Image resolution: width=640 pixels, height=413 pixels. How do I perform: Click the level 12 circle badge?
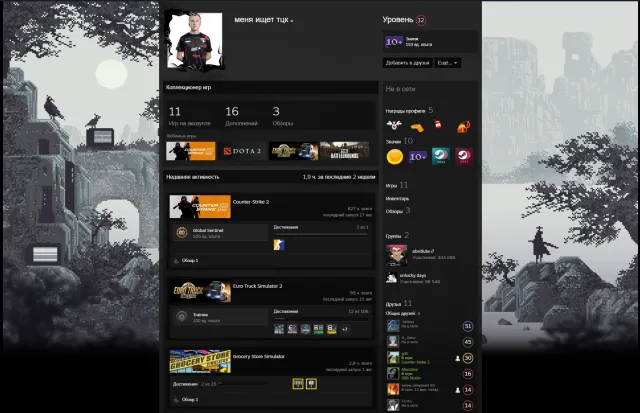(421, 20)
